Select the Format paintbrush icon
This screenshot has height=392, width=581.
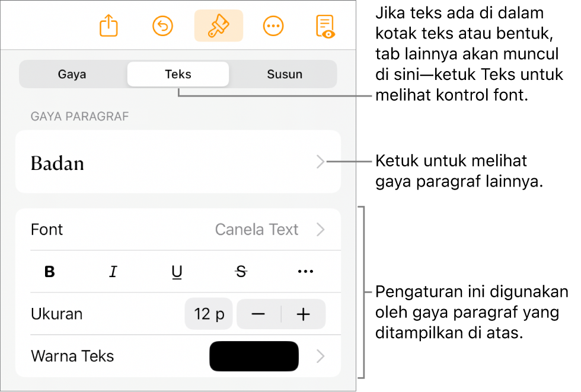[x=218, y=25]
